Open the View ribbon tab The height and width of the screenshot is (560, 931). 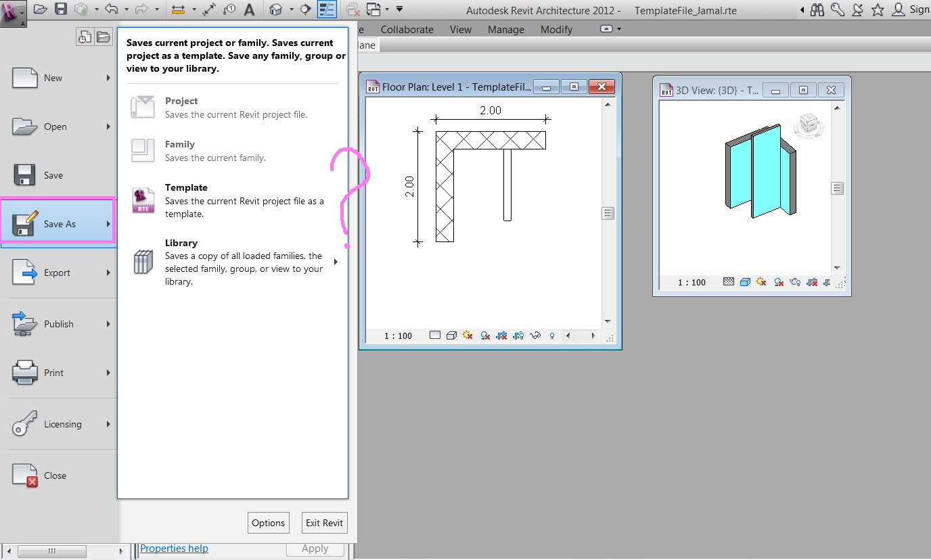coord(461,30)
